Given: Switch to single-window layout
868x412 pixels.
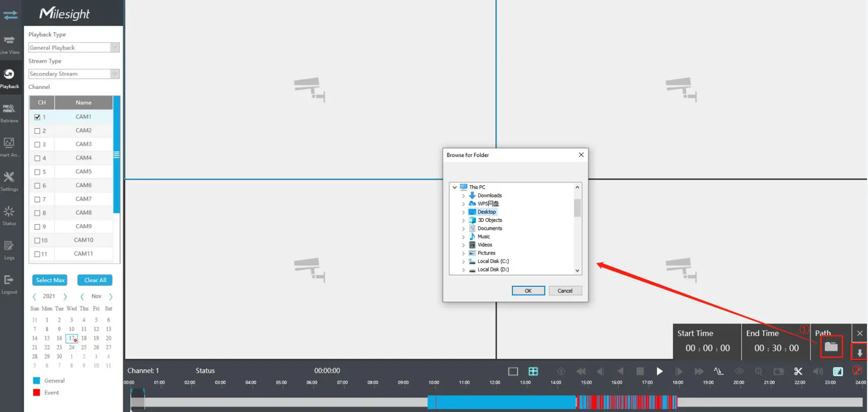Looking at the screenshot, I should pyautogui.click(x=513, y=372).
